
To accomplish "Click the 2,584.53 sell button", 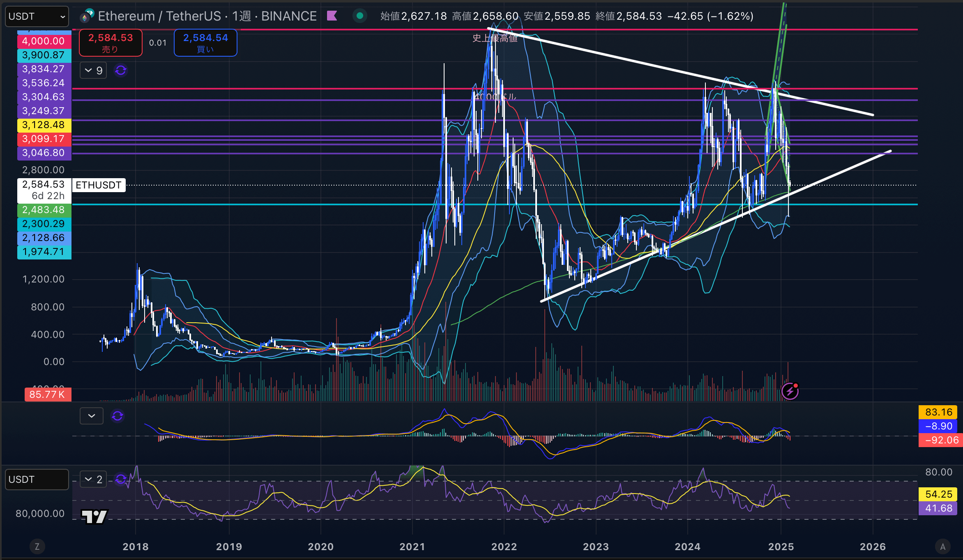I will [111, 43].
